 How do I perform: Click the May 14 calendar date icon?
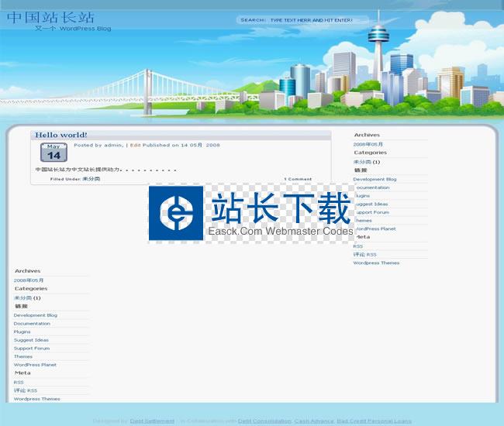click(x=54, y=153)
